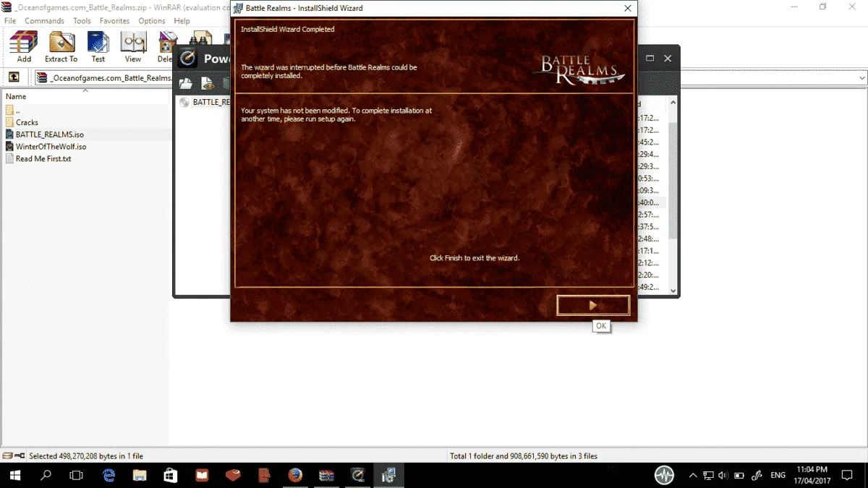Click the Finish arrow button in wizard
Viewport: 868px width, 488px height.
[x=593, y=306]
